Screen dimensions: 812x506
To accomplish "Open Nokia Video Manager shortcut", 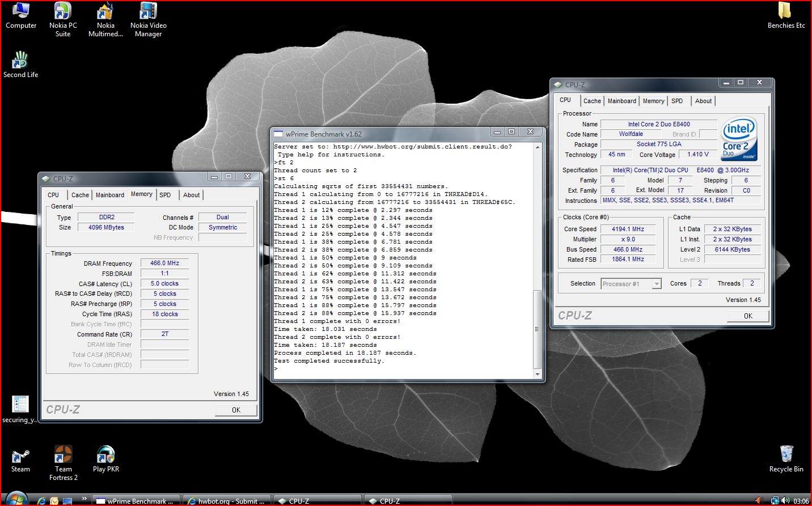I will click(x=148, y=20).
